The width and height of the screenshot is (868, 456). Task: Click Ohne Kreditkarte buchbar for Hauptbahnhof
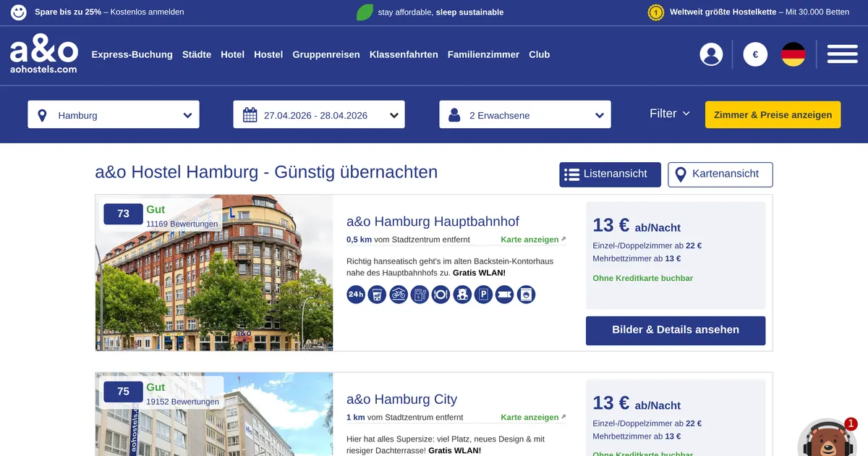pos(643,278)
